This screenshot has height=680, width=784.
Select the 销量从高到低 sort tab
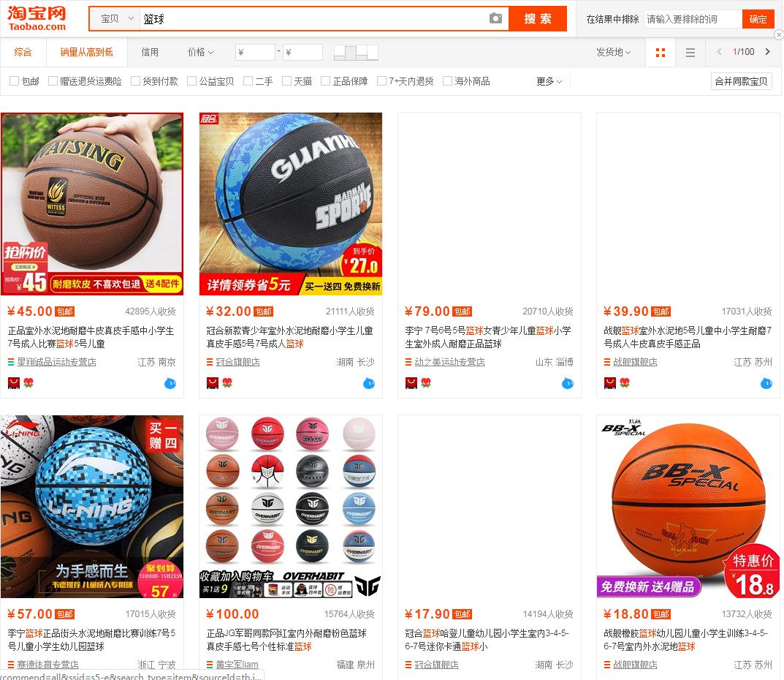(x=86, y=52)
